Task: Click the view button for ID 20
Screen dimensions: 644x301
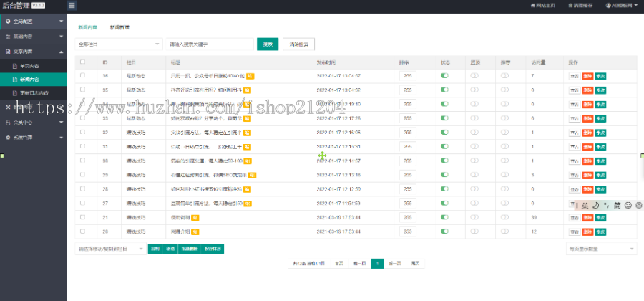Action: [x=575, y=232]
